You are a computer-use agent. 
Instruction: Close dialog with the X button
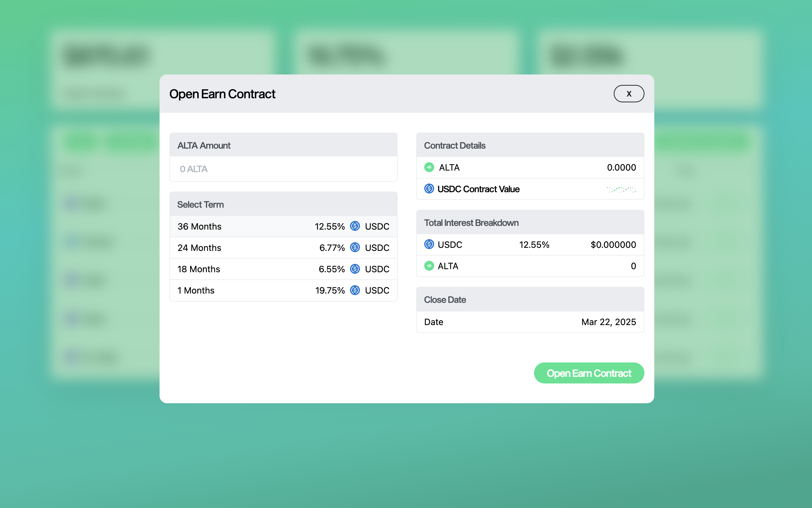click(628, 94)
